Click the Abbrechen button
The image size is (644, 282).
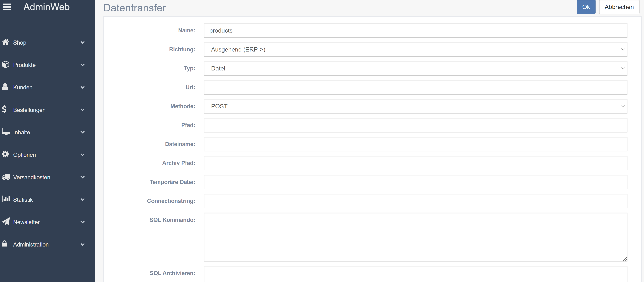pyautogui.click(x=619, y=7)
